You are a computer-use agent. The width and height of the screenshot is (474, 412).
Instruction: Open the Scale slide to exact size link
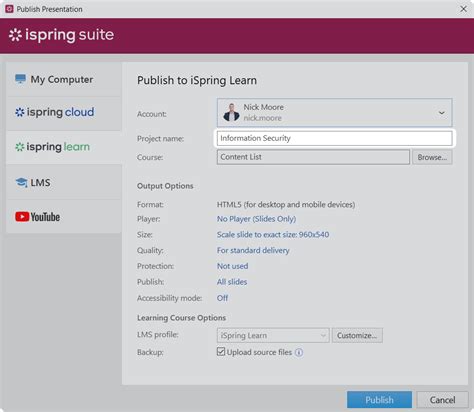273,235
